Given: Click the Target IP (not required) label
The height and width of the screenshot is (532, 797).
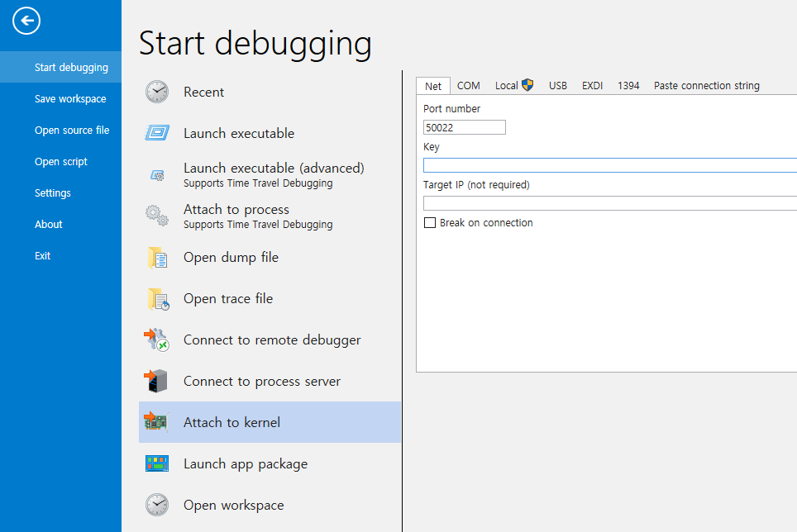Looking at the screenshot, I should pyautogui.click(x=476, y=185).
